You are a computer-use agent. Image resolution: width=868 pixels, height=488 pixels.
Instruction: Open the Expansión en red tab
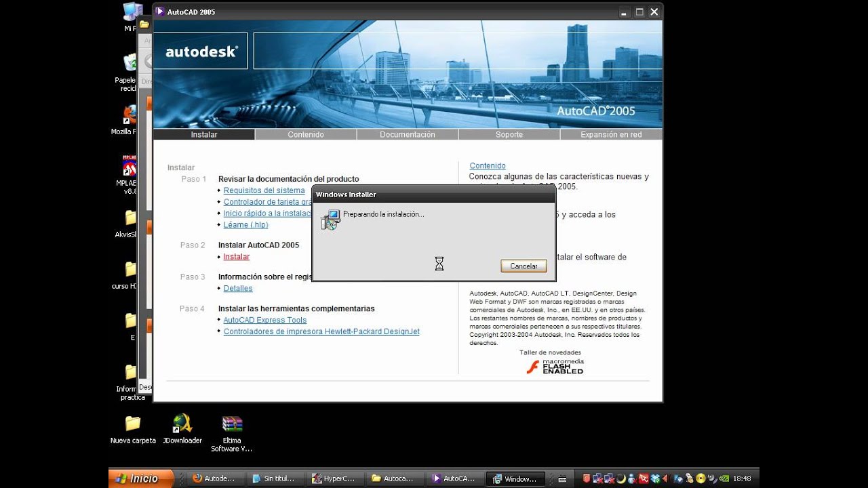tap(611, 134)
